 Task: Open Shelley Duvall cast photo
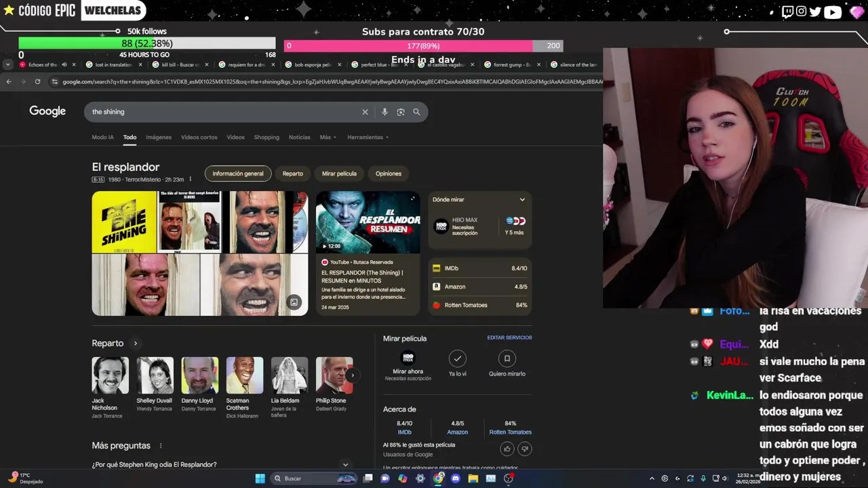[155, 375]
